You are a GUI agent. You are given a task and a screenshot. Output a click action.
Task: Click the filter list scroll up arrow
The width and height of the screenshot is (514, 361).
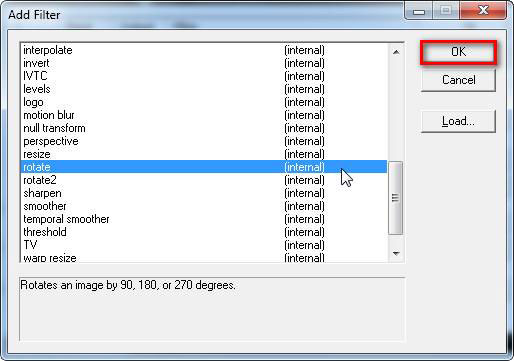(x=396, y=52)
